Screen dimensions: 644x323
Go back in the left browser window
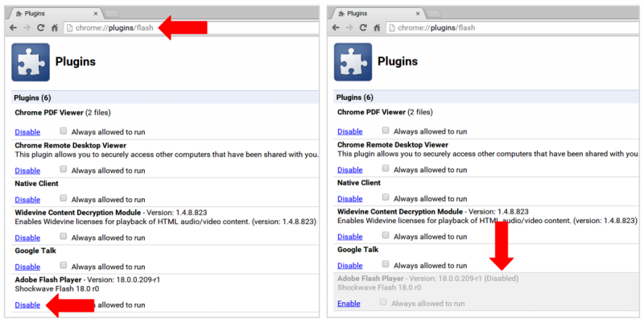coord(13,28)
